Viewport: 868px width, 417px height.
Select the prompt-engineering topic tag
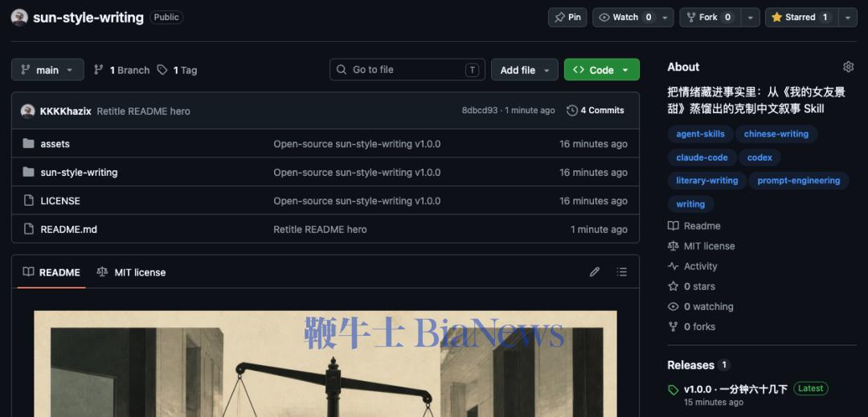[799, 180]
